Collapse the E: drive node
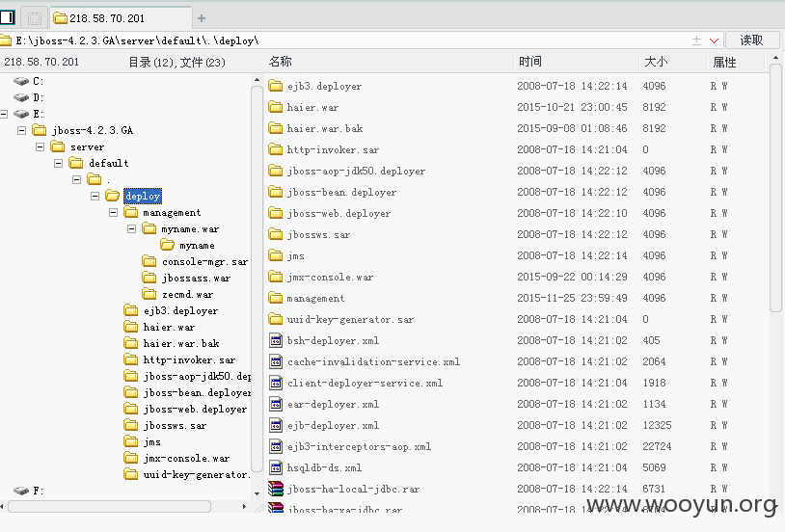Viewport: 785px width, 532px height. click(4, 114)
